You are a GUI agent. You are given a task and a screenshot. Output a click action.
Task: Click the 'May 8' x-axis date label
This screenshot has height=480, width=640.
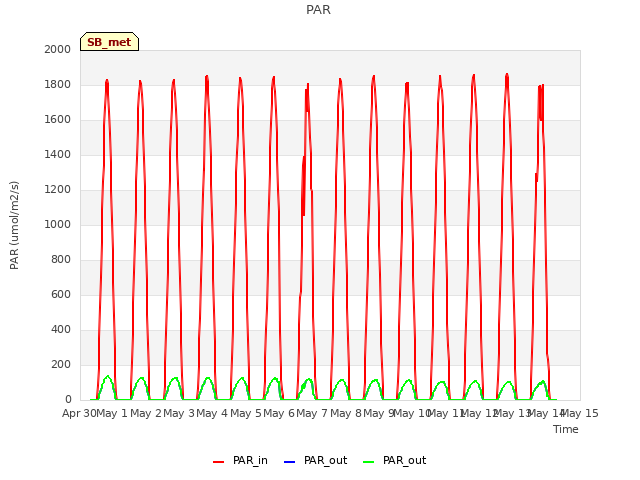(x=346, y=413)
